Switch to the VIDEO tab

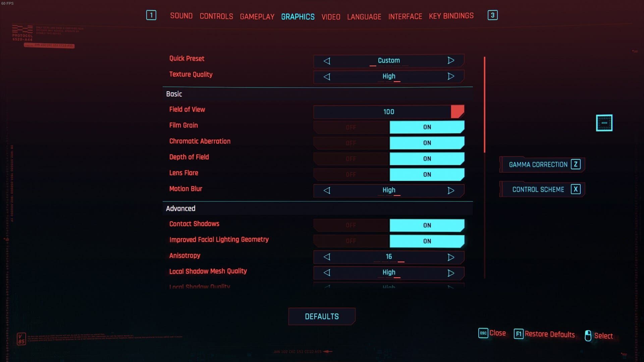(x=331, y=16)
